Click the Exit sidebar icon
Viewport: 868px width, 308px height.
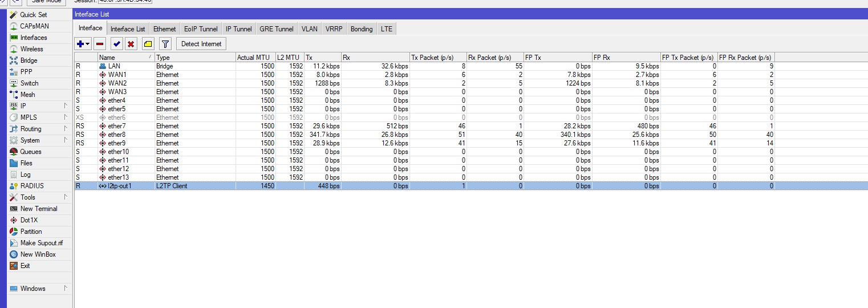click(x=14, y=266)
